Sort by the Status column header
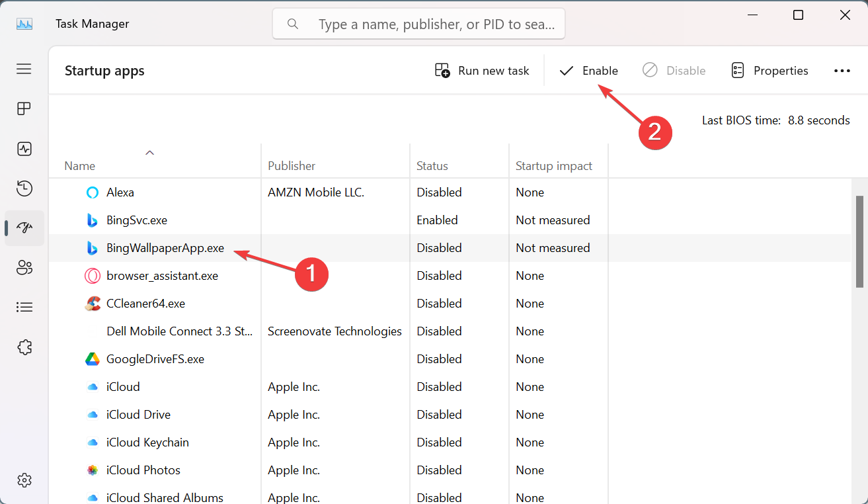This screenshot has width=868, height=504. coord(432,166)
